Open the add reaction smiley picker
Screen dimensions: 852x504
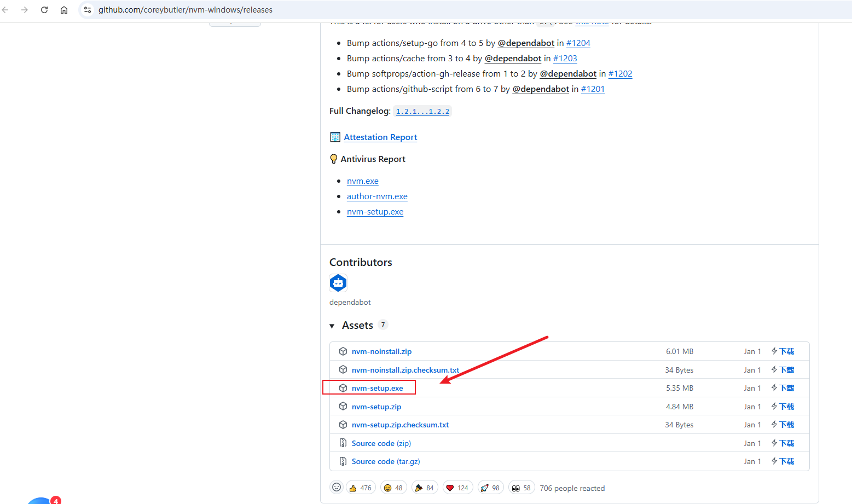pos(337,487)
